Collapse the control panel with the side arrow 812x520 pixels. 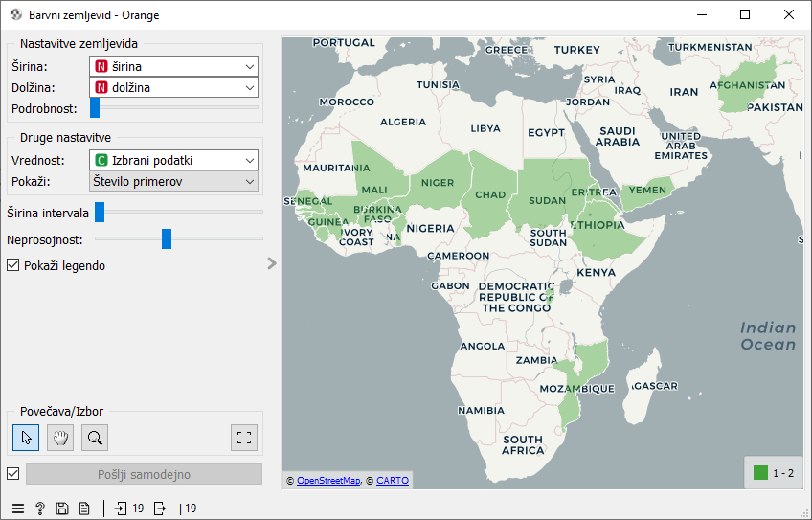(272, 263)
